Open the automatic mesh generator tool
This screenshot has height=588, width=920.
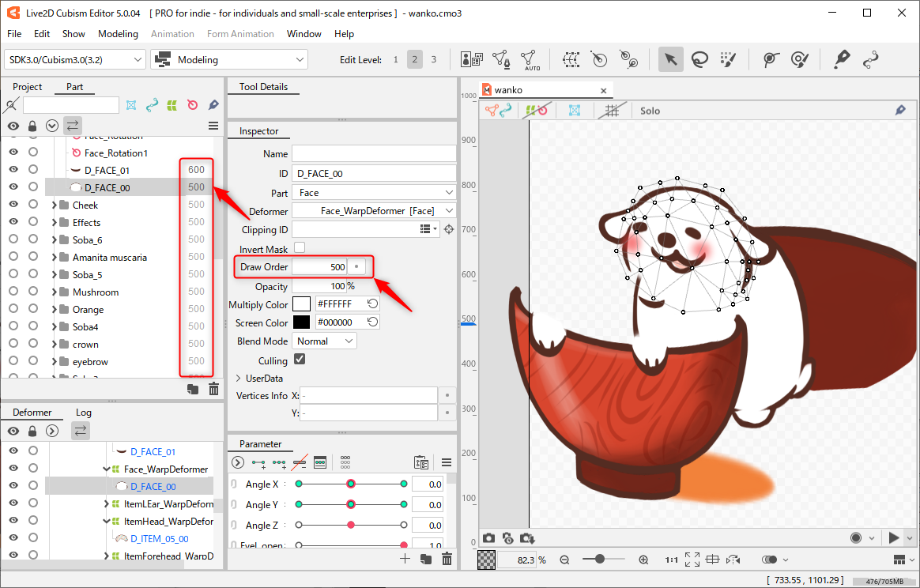(530, 59)
